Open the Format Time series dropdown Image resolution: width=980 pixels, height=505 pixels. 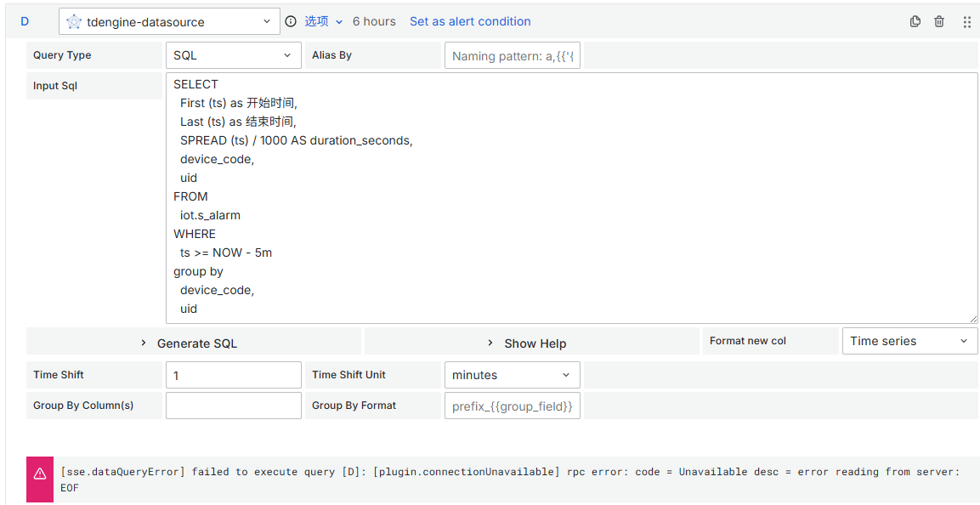[x=909, y=341]
